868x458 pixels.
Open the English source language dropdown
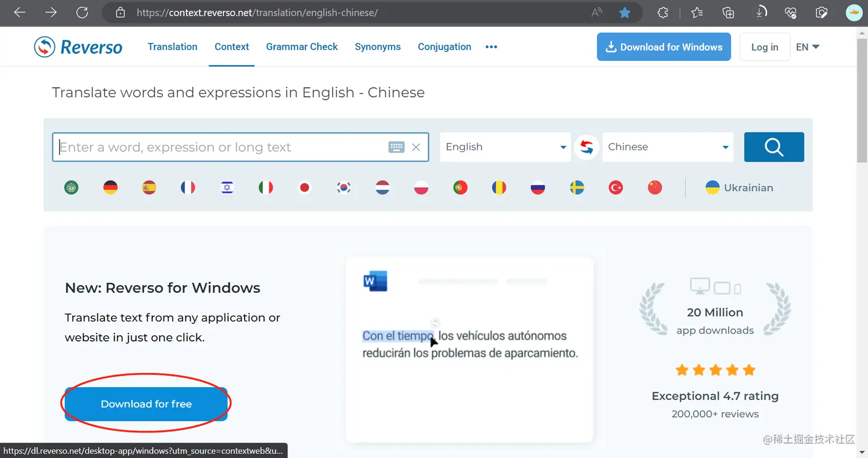505,147
